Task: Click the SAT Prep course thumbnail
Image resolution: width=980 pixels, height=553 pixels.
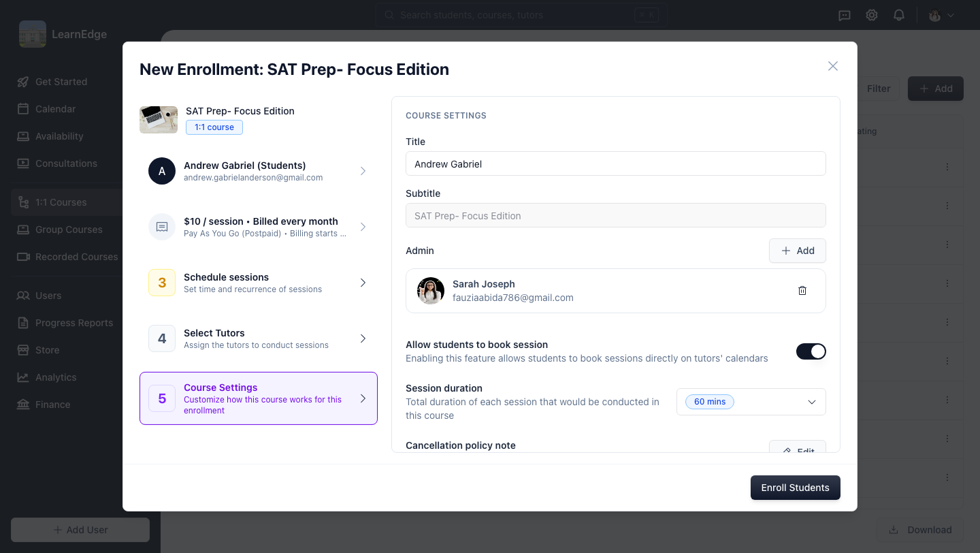Action: coord(159,119)
